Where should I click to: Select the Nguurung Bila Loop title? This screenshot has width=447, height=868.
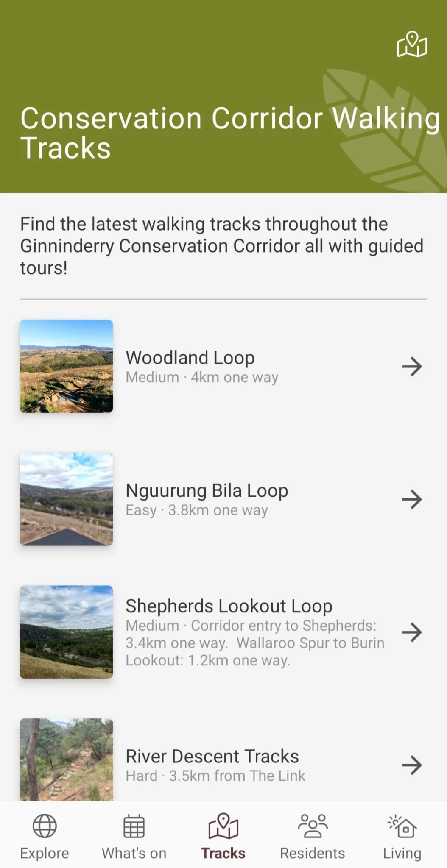[207, 491]
